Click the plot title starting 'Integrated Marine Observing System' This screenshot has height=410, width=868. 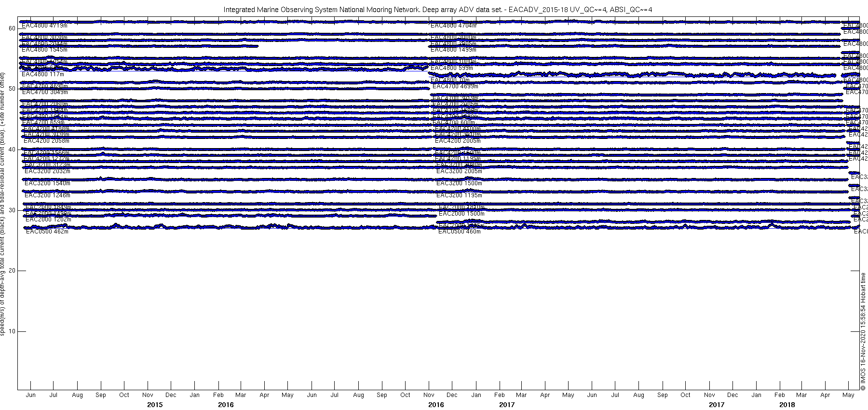[437, 10]
